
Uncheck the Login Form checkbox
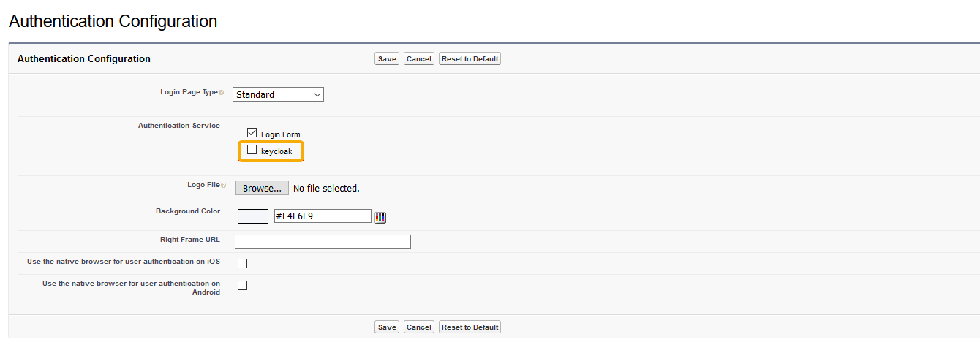252,133
